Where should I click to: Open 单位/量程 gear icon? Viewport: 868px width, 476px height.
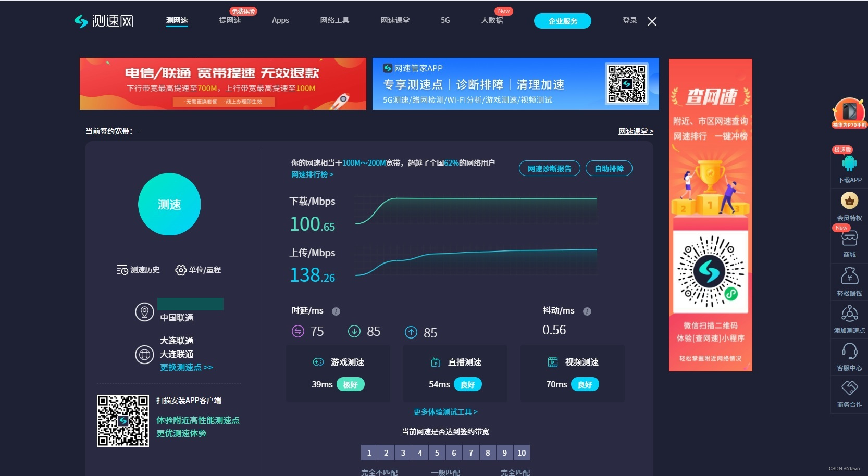click(181, 270)
